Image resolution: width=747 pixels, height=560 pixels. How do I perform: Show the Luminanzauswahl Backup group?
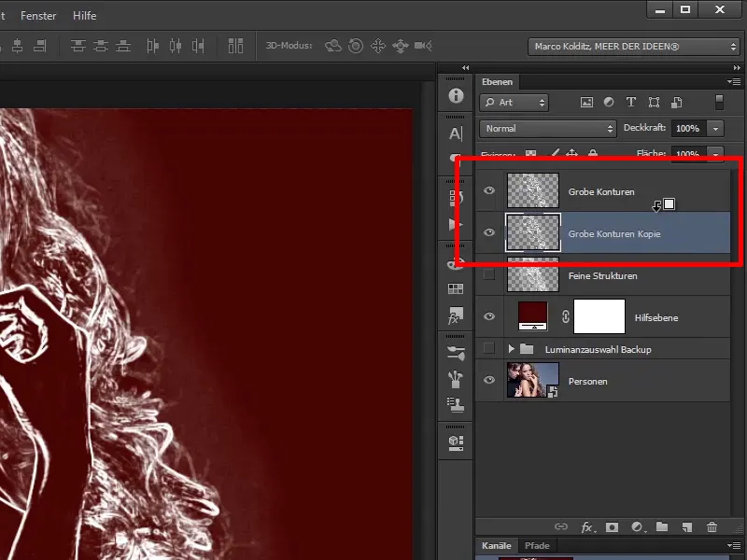489,348
